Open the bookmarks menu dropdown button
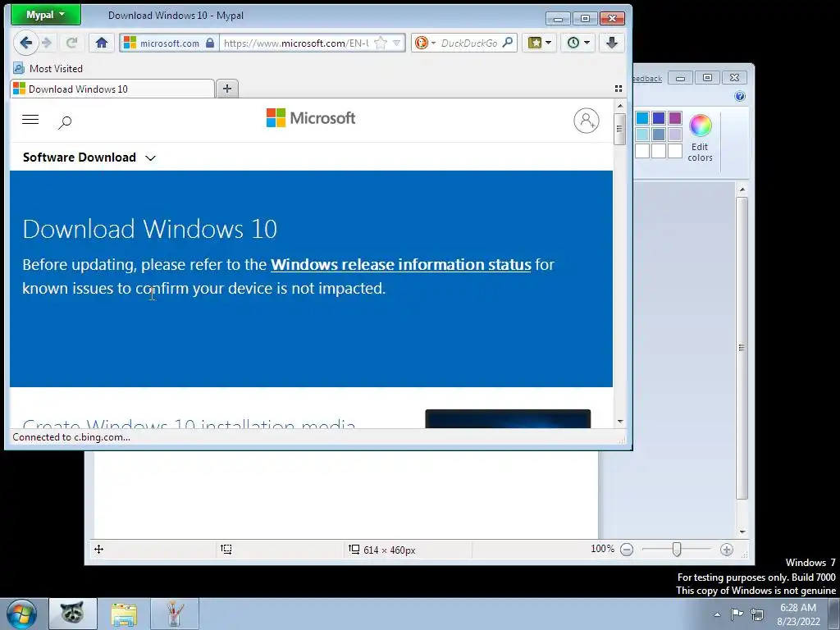Viewport: 840px width, 630px height. [539, 43]
